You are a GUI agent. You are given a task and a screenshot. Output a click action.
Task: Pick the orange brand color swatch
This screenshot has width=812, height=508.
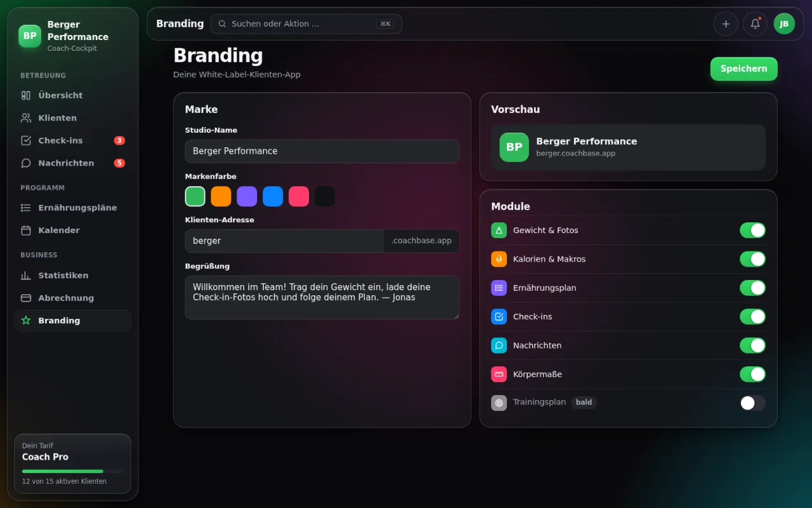coord(221,196)
